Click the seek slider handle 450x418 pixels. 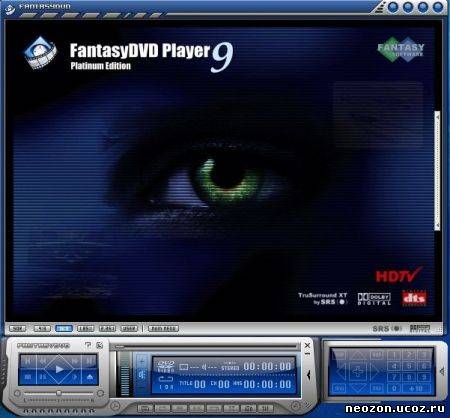tap(59, 393)
